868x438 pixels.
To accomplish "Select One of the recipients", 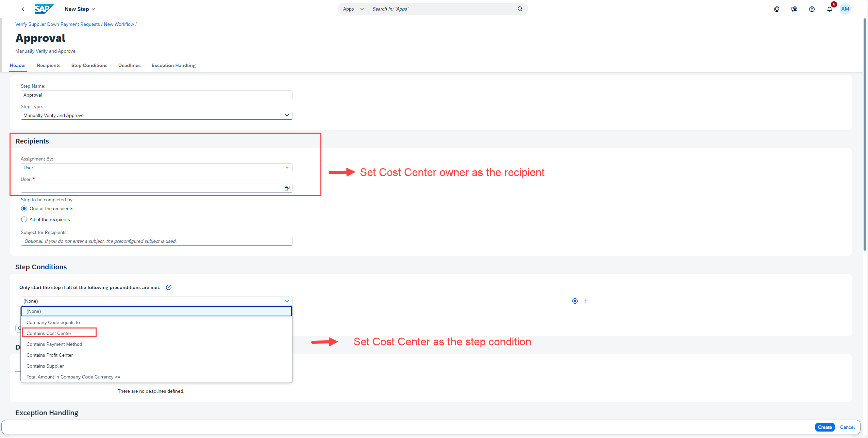I will click(24, 208).
